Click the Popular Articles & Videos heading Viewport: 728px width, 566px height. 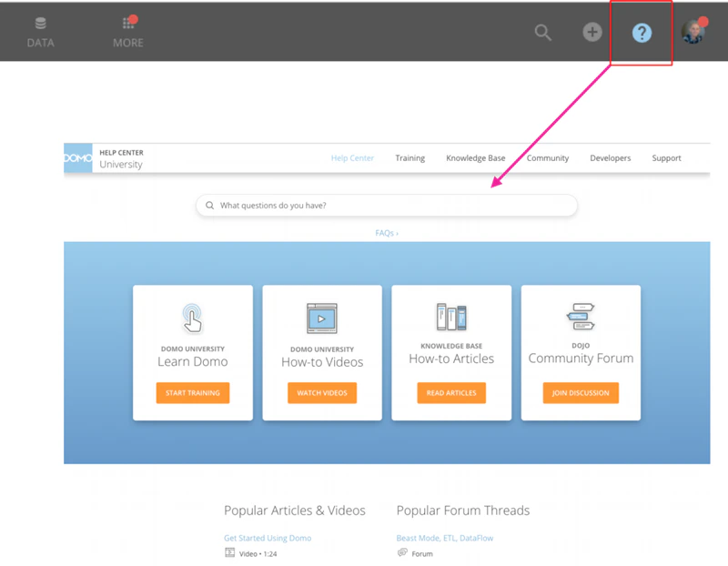pyautogui.click(x=295, y=510)
